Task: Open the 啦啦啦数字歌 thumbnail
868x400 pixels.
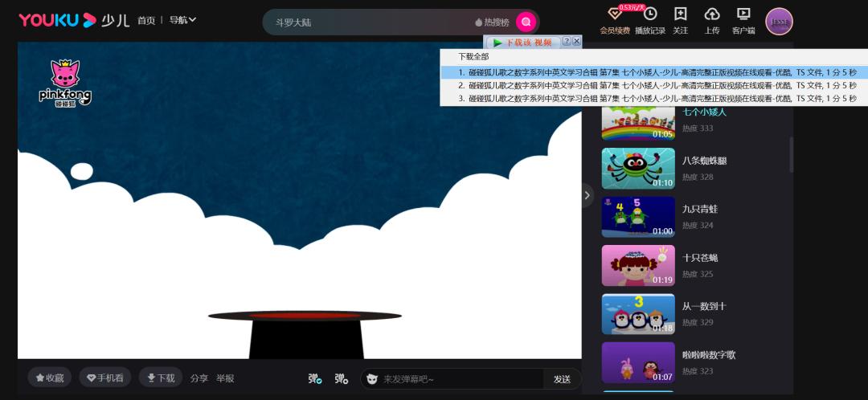Action: [638, 362]
